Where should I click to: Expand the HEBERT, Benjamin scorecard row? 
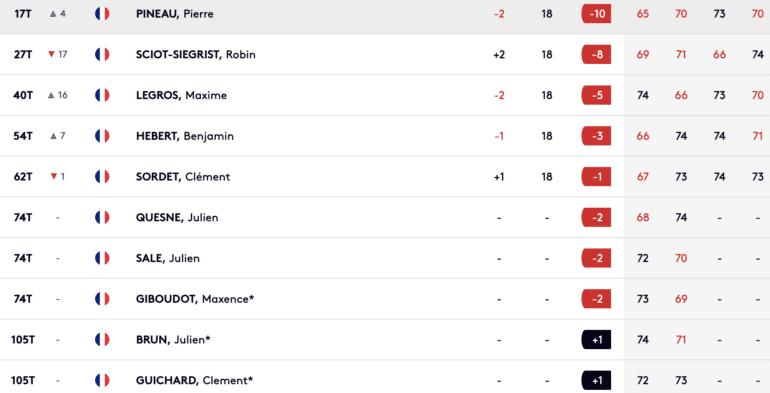pos(385,136)
